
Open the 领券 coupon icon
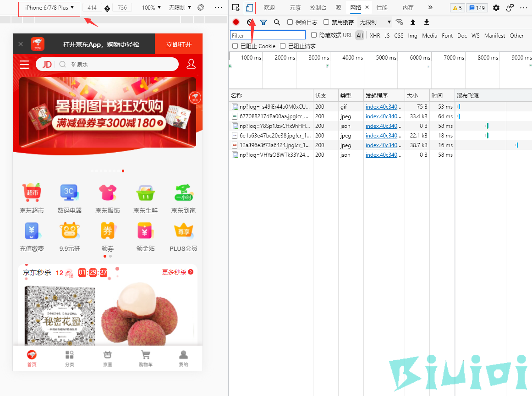pos(108,231)
